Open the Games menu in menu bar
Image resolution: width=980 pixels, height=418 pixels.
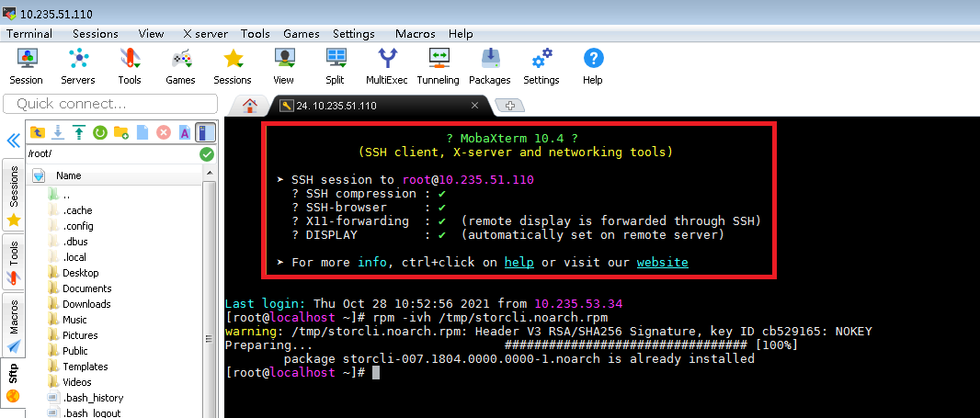pyautogui.click(x=302, y=34)
